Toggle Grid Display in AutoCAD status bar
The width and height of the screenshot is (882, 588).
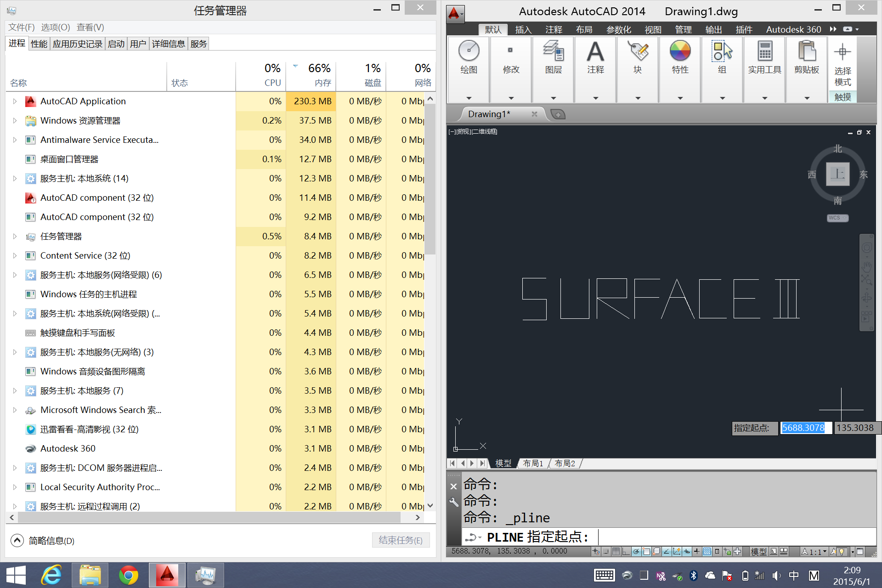coord(616,552)
